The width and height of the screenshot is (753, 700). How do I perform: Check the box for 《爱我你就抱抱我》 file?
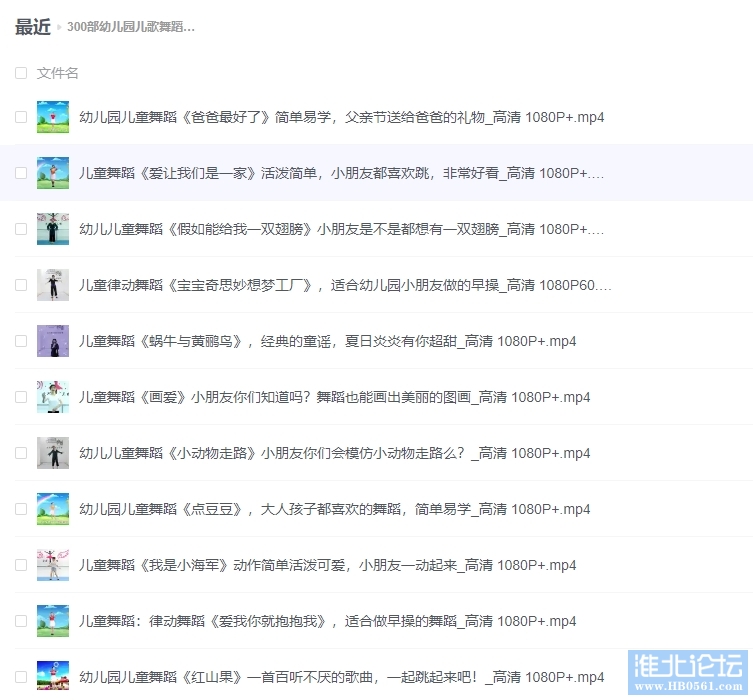[21, 621]
